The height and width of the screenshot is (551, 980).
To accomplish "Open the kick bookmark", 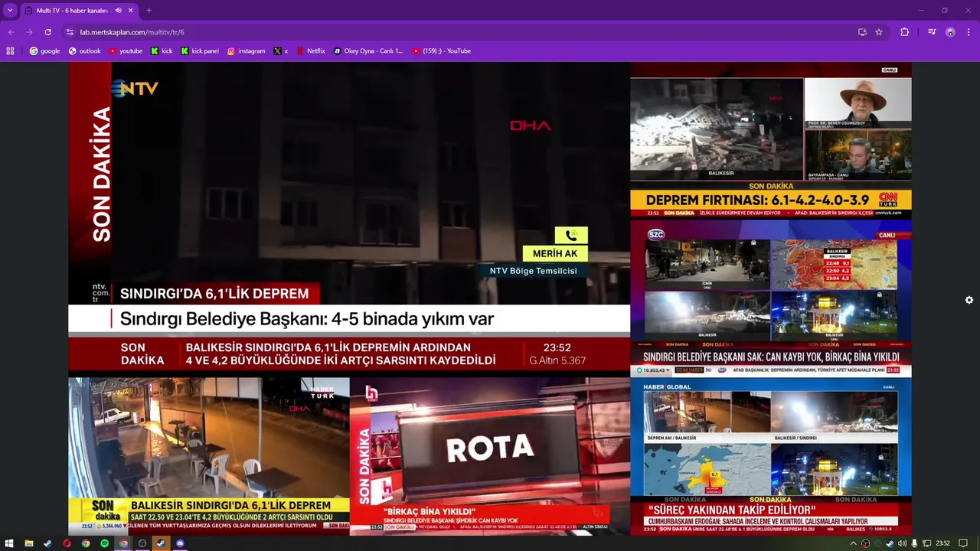I will [162, 51].
